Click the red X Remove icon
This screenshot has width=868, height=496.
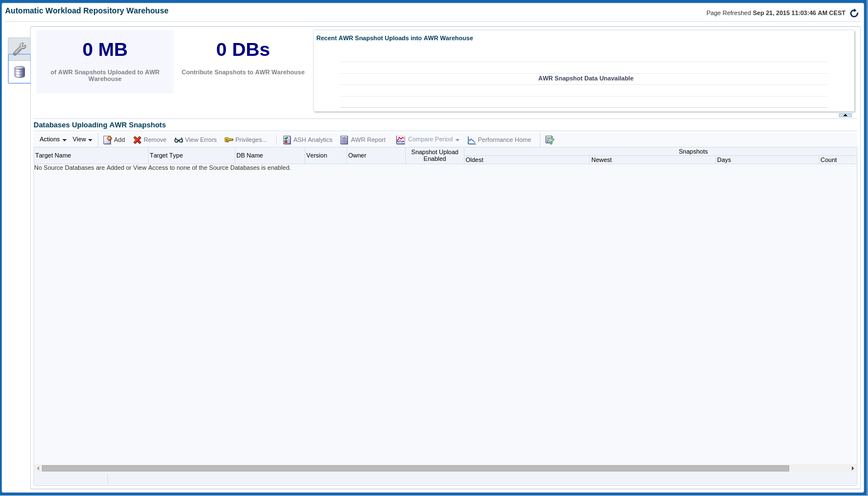pyautogui.click(x=137, y=140)
